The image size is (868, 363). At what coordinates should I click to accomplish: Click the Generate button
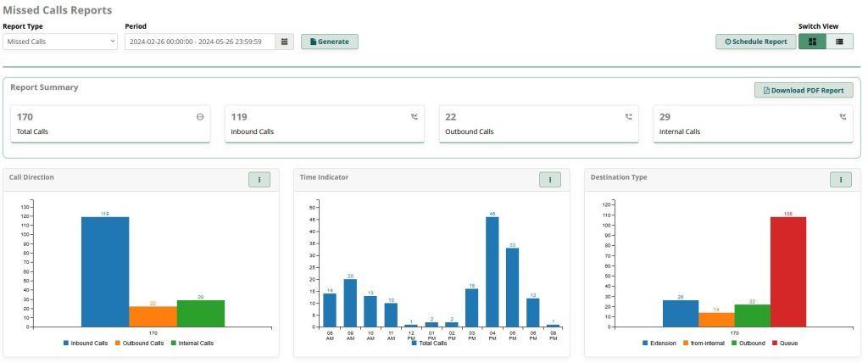tap(330, 42)
